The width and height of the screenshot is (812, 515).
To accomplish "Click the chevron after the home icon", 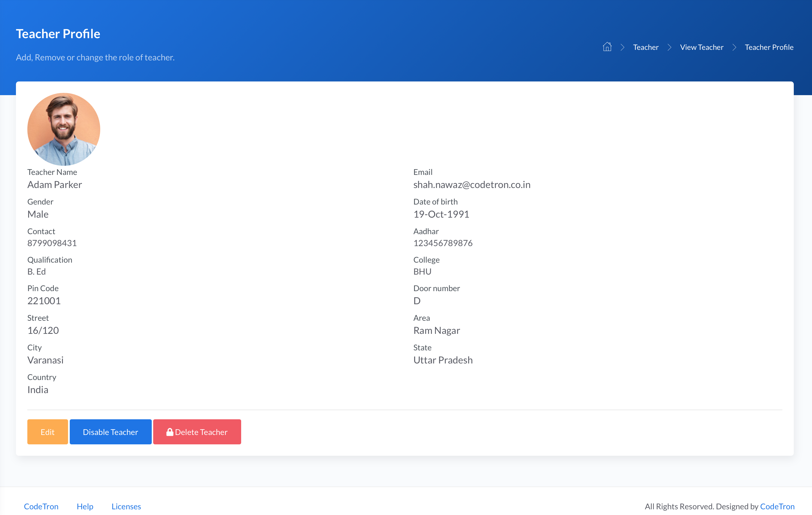I will point(622,47).
